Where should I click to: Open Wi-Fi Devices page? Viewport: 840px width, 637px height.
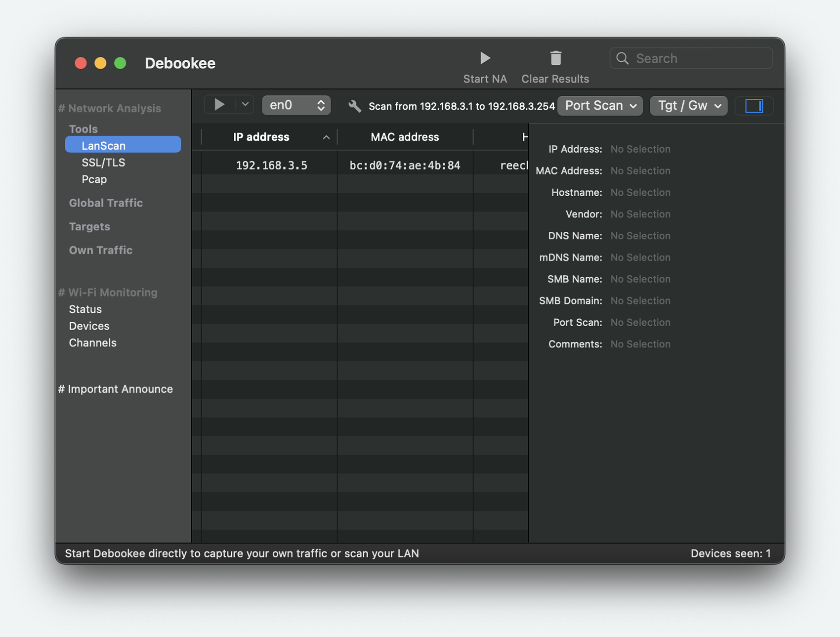point(89,326)
